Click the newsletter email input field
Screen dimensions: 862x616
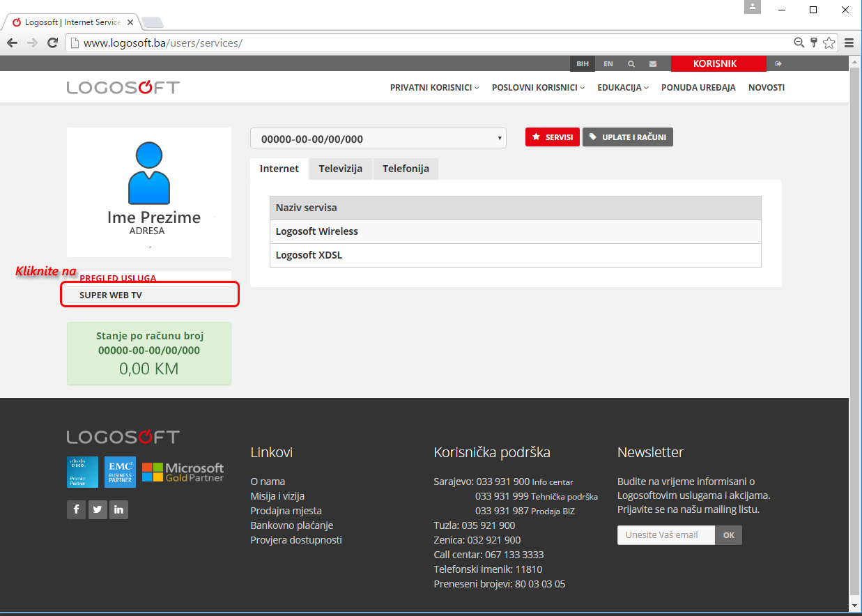(666, 535)
